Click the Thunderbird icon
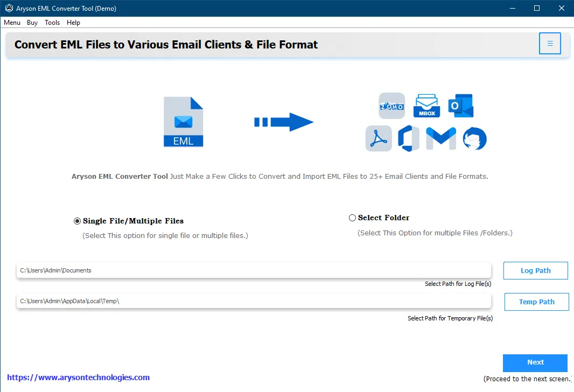574x392 pixels. (474, 139)
